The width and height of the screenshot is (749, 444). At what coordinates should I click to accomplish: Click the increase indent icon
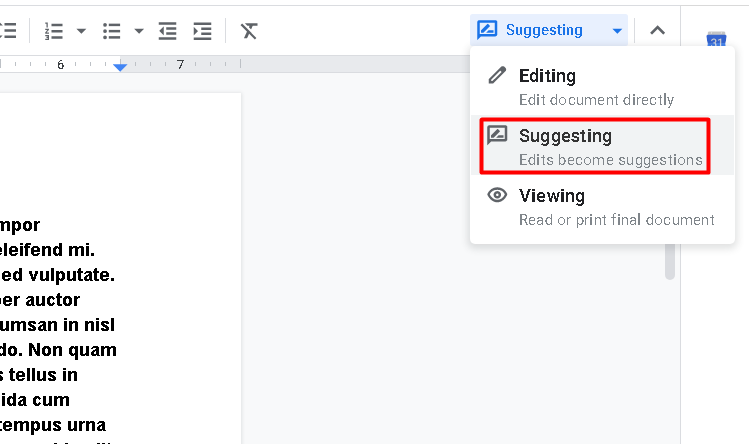tap(202, 31)
